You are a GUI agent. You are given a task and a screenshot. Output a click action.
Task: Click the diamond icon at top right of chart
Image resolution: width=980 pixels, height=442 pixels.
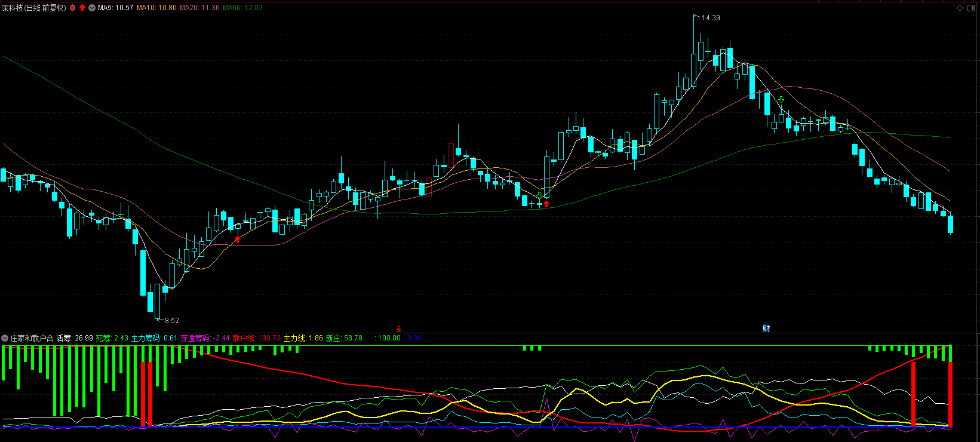[960, 8]
